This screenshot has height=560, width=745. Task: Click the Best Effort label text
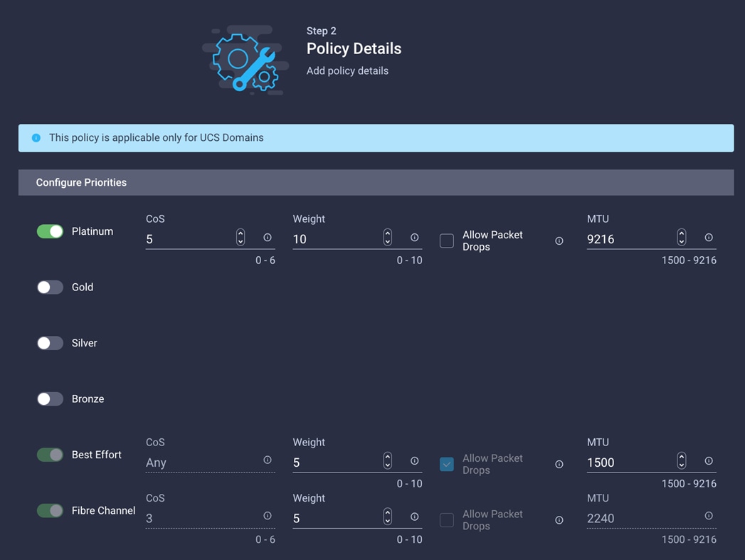coord(97,455)
